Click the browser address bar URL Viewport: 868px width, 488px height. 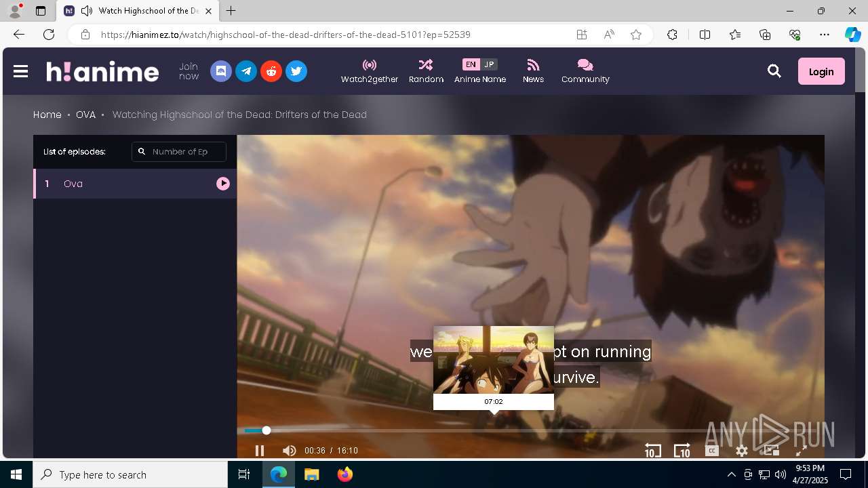(x=285, y=35)
